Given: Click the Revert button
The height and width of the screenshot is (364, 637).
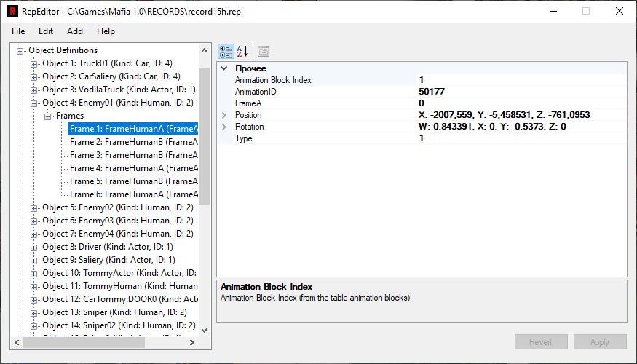Looking at the screenshot, I should pyautogui.click(x=540, y=342).
